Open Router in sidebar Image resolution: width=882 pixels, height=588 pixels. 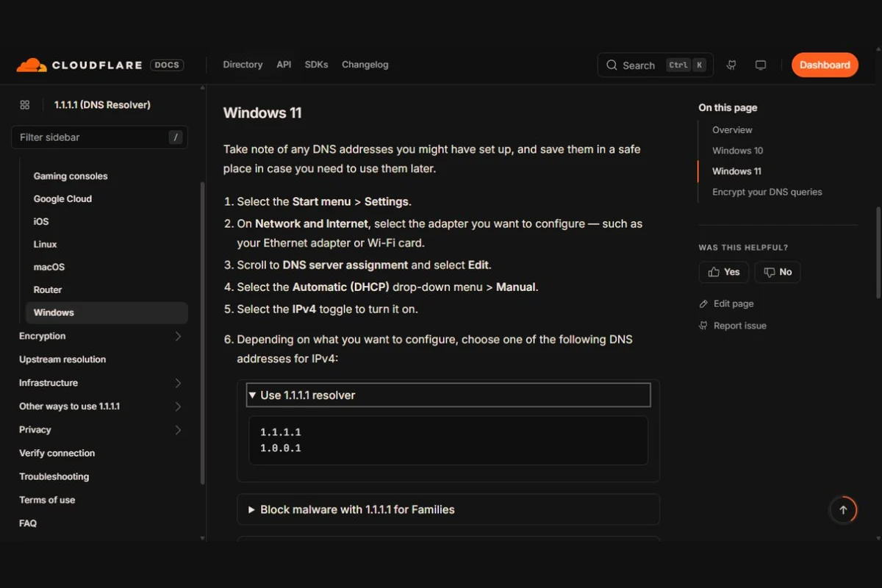[48, 290]
